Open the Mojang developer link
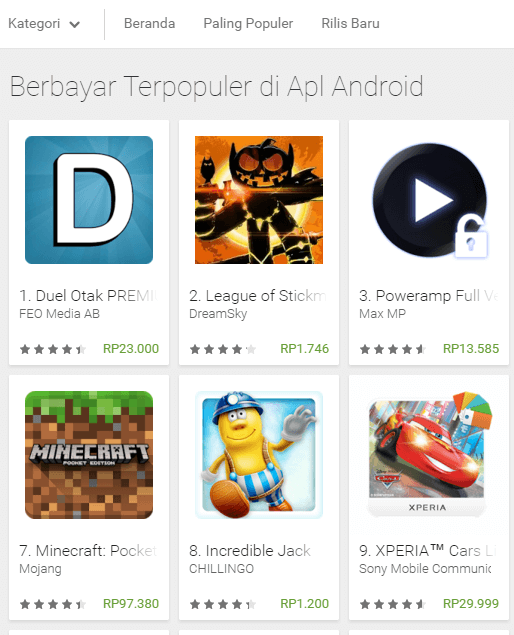The image size is (514, 635). (x=40, y=569)
